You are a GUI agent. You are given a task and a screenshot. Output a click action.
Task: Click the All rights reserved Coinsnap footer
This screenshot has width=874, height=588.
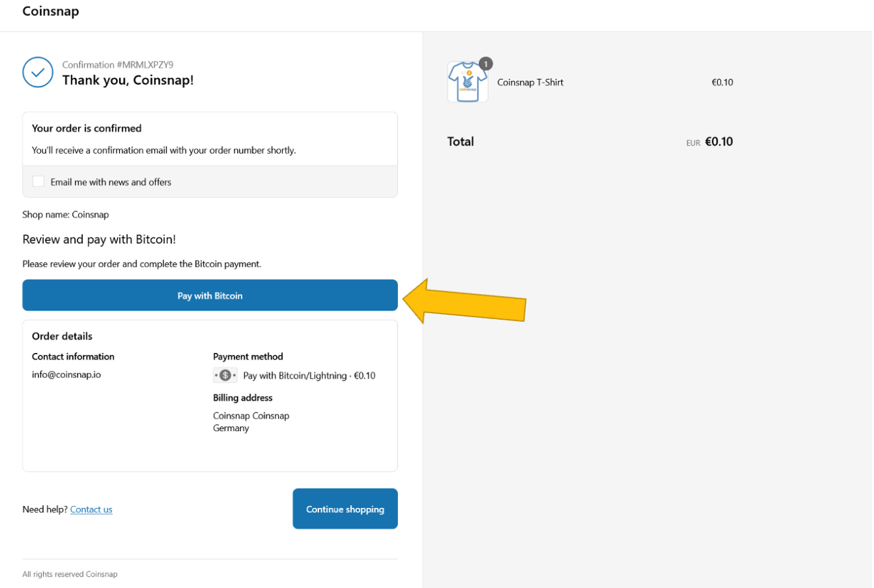70,574
